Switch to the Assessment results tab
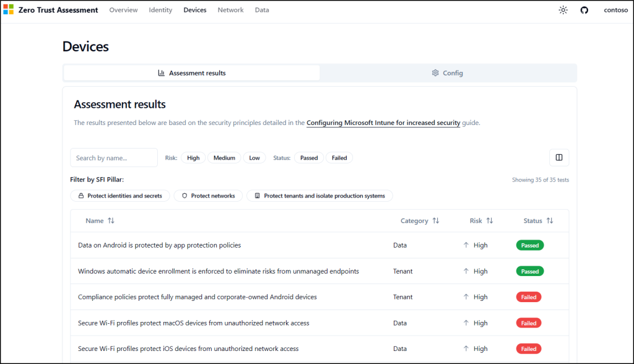This screenshot has height=364, width=634. click(192, 73)
